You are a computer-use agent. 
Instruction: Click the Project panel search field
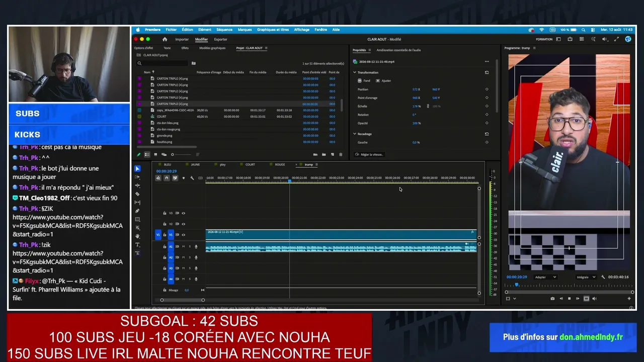pos(164,63)
